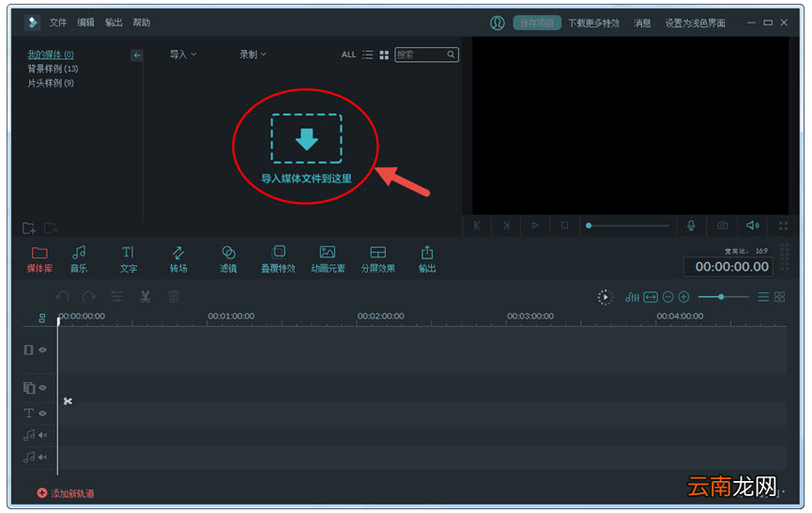Screen dimensions: 812x513
Task: Switch media library to grid view
Action: point(384,54)
